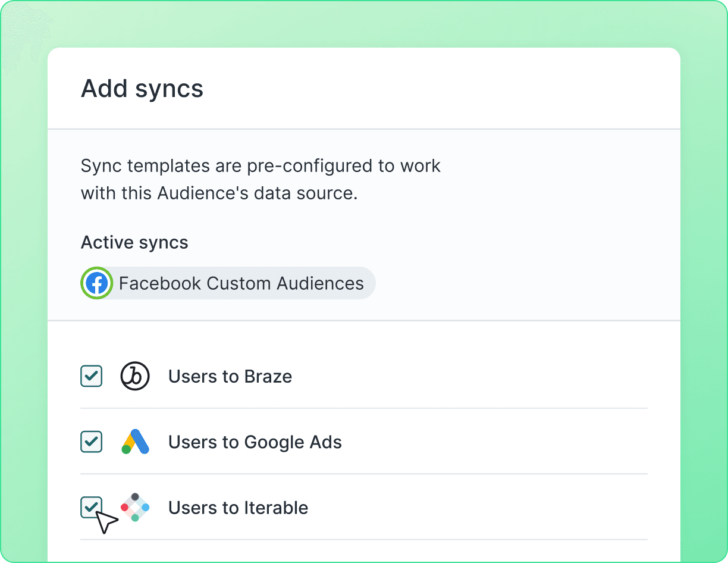Screen dimensions: 728x563
Task: Click the "Sync templates are pre-configured" text line
Action: 261,165
